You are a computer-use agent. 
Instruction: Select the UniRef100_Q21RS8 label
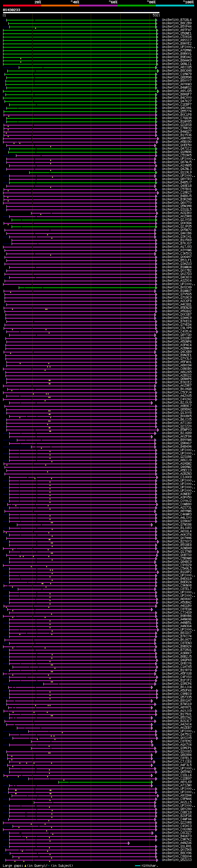[177, 125]
